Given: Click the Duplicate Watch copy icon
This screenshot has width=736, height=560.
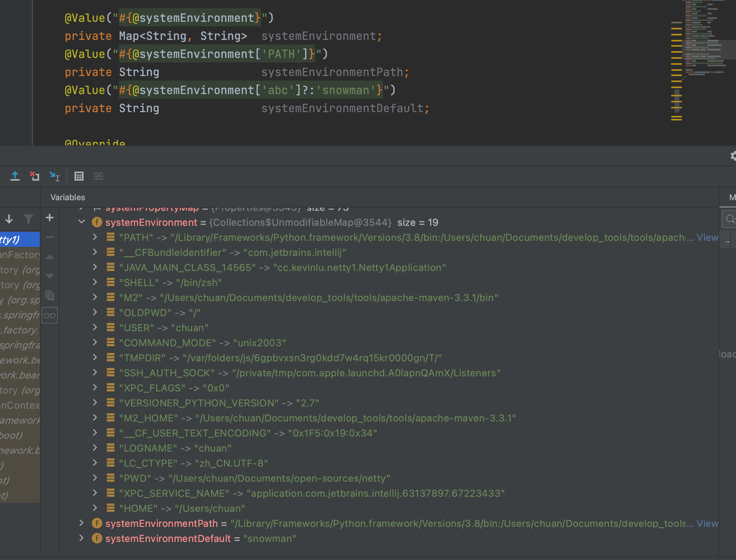Looking at the screenshot, I should (x=50, y=295).
